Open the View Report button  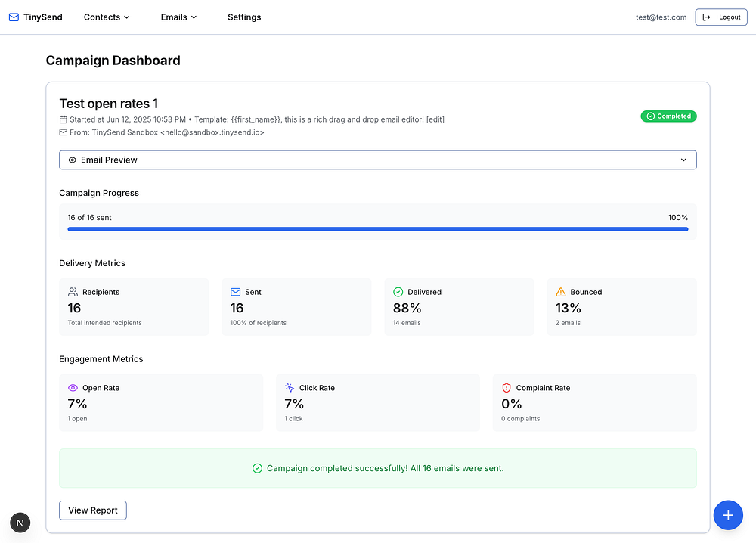pyautogui.click(x=93, y=510)
